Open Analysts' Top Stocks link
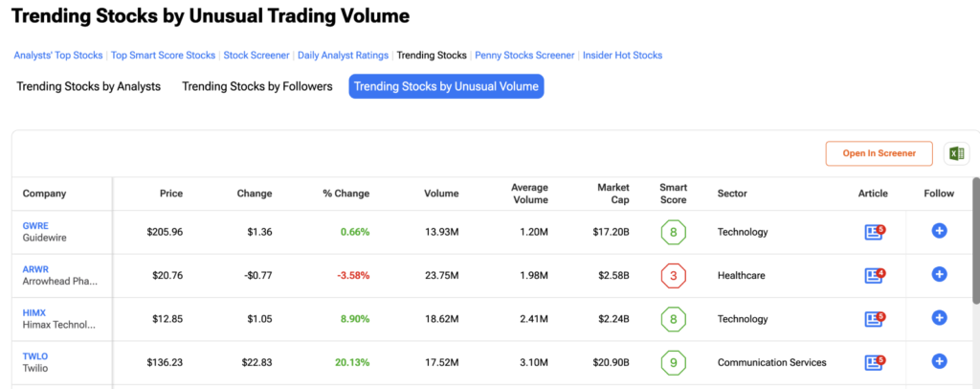Image resolution: width=980 pixels, height=389 pixels. coord(58,55)
